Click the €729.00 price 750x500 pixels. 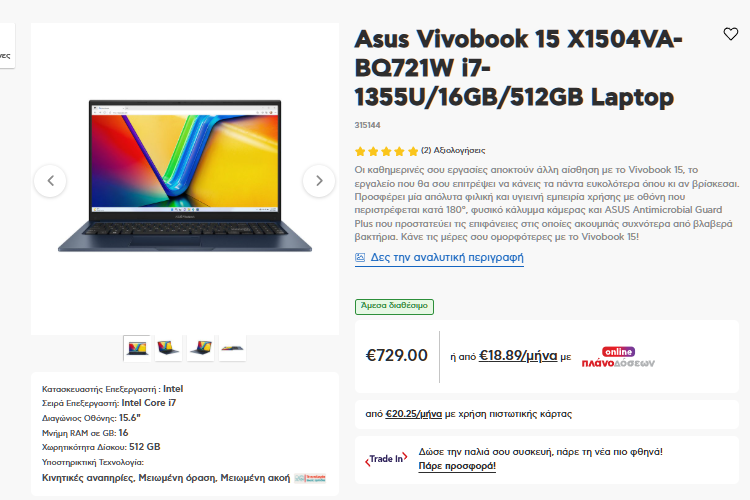(x=397, y=356)
